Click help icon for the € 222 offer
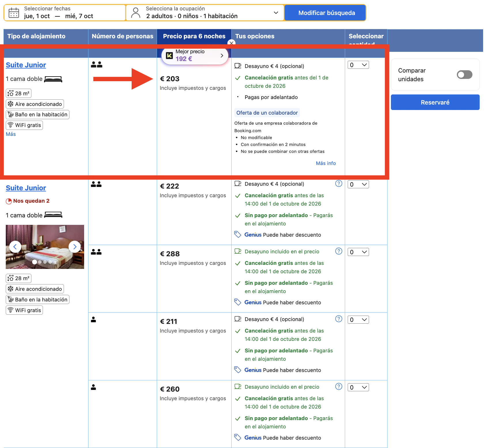 pos(339,183)
